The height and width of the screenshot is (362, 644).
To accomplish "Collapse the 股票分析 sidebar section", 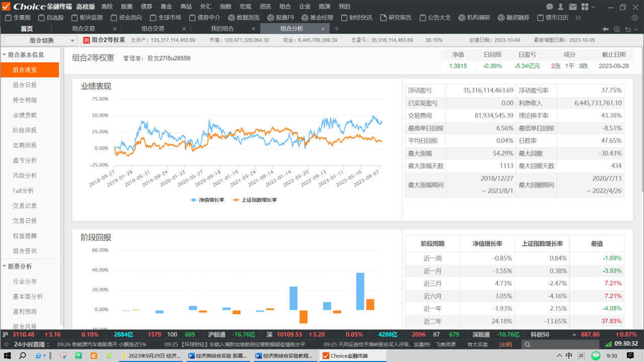I will click(5, 266).
